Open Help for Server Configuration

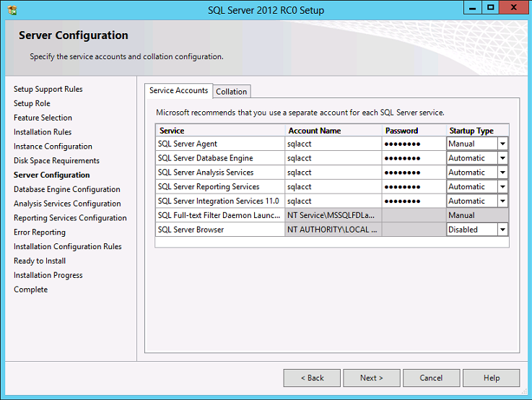point(492,378)
